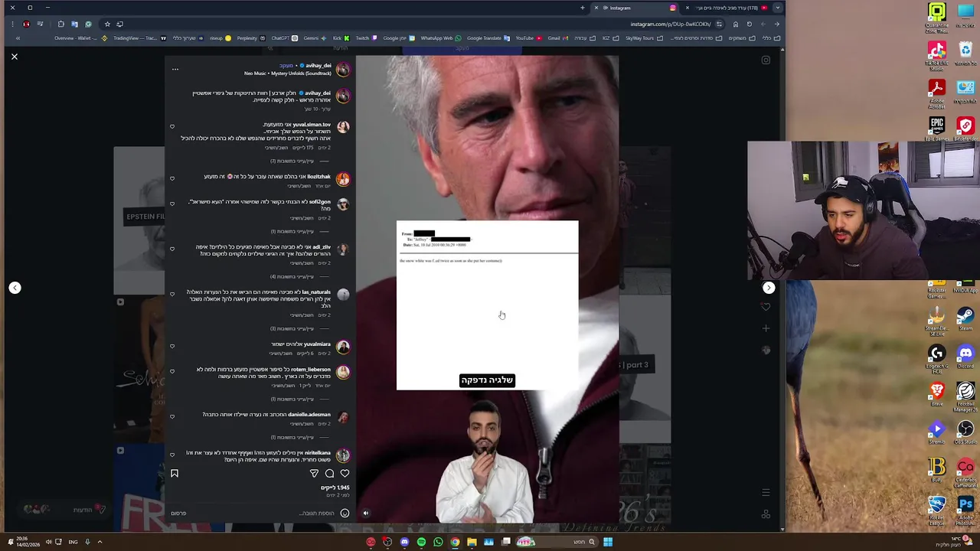Bookmark this page with the star icon

click(x=107, y=24)
